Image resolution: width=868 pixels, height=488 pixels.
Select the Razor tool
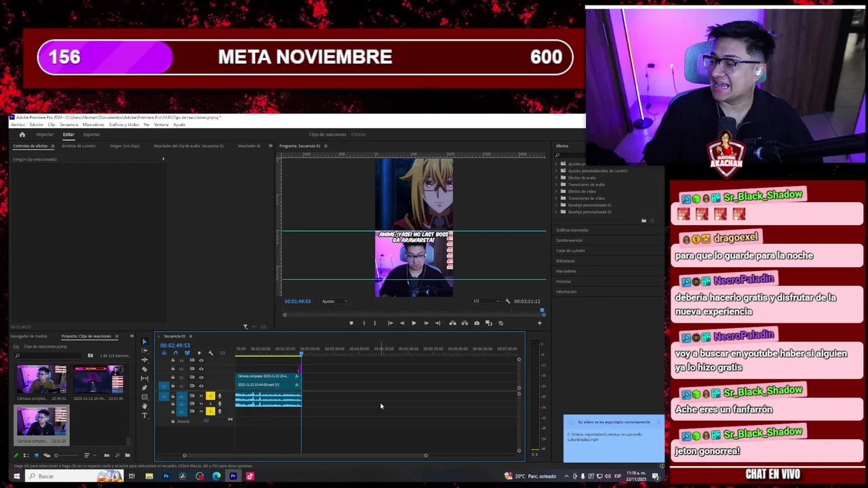click(x=144, y=369)
